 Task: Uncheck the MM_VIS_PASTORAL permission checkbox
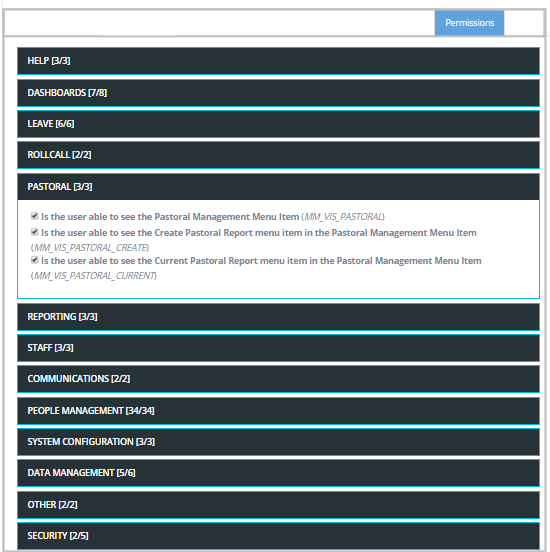pyautogui.click(x=35, y=216)
